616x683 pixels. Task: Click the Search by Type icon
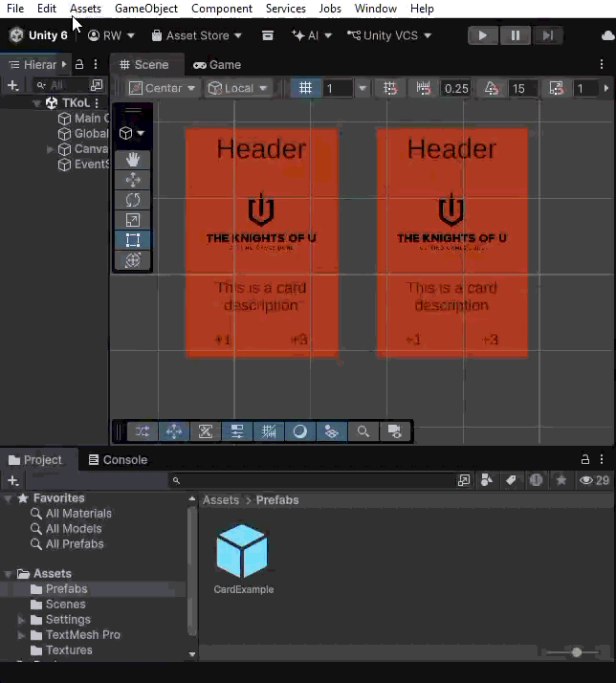click(487, 480)
